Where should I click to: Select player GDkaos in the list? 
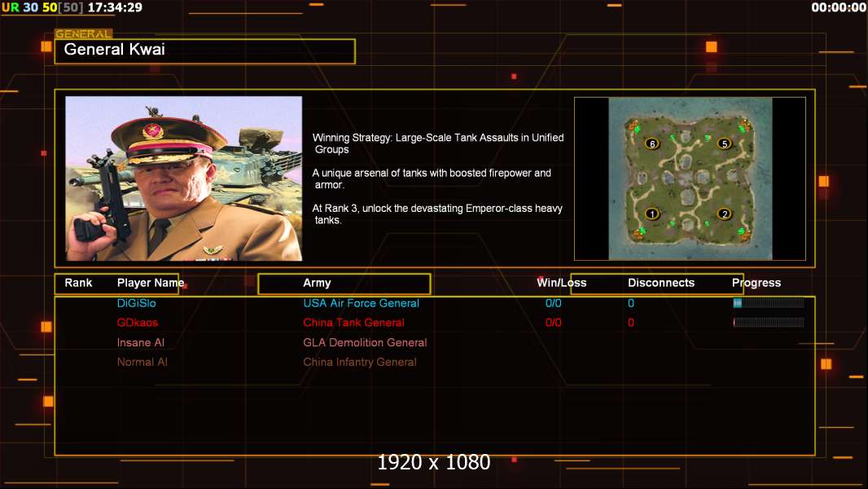coord(138,322)
